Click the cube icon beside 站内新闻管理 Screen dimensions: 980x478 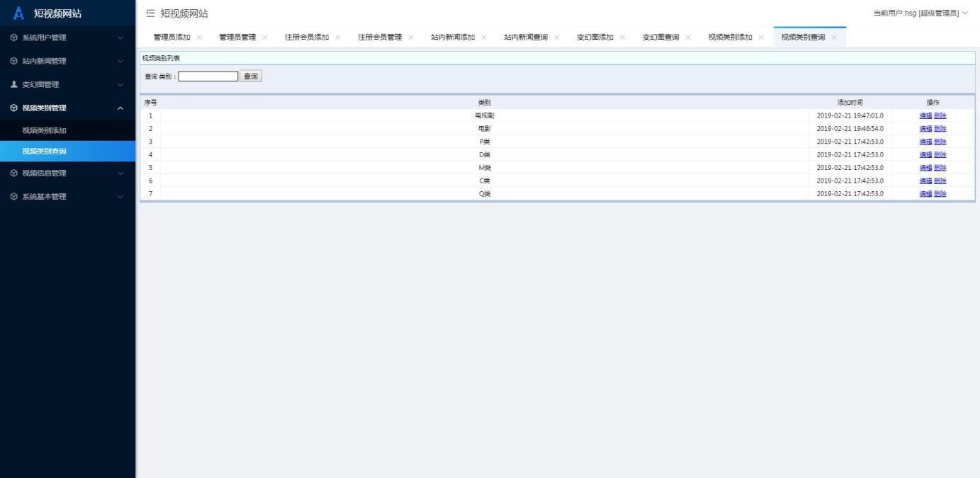[x=13, y=61]
